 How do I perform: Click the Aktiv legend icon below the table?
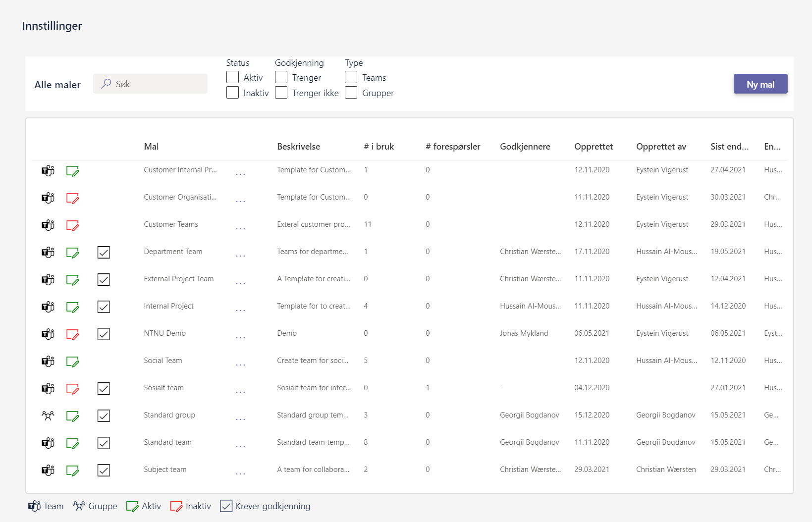[x=132, y=506]
